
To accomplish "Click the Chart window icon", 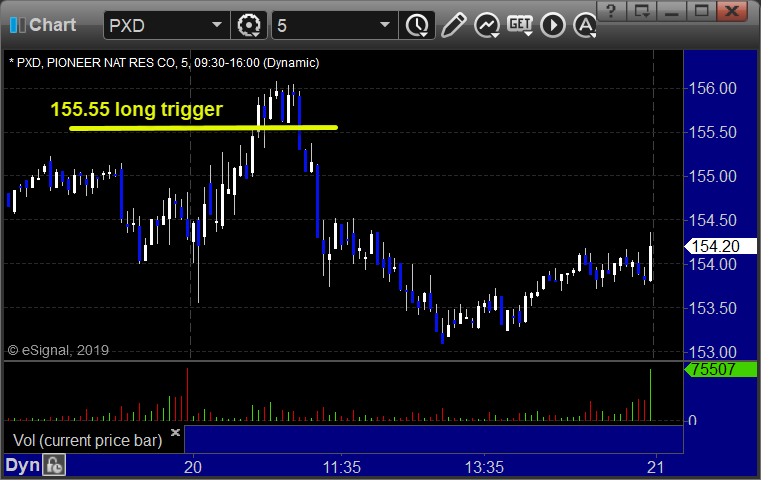I will (17, 25).
